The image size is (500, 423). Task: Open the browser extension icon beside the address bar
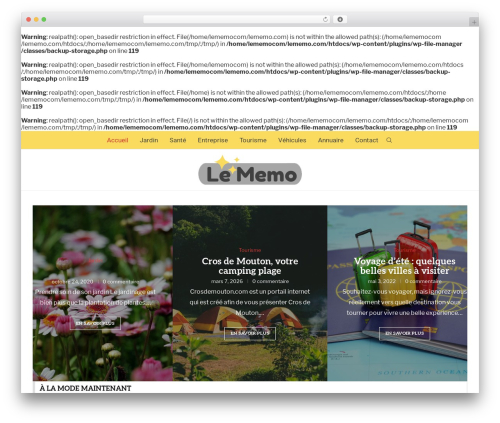point(340,20)
